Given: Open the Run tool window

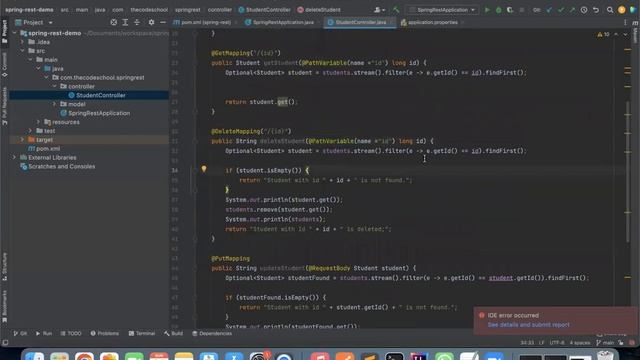Looking at the screenshot, I should coord(44,333).
